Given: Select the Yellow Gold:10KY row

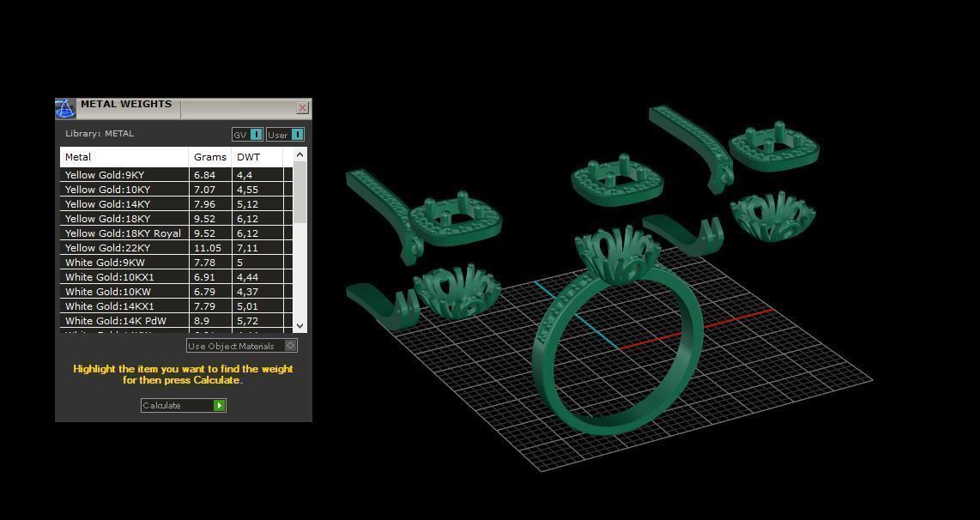Looking at the screenshot, I should [176, 190].
